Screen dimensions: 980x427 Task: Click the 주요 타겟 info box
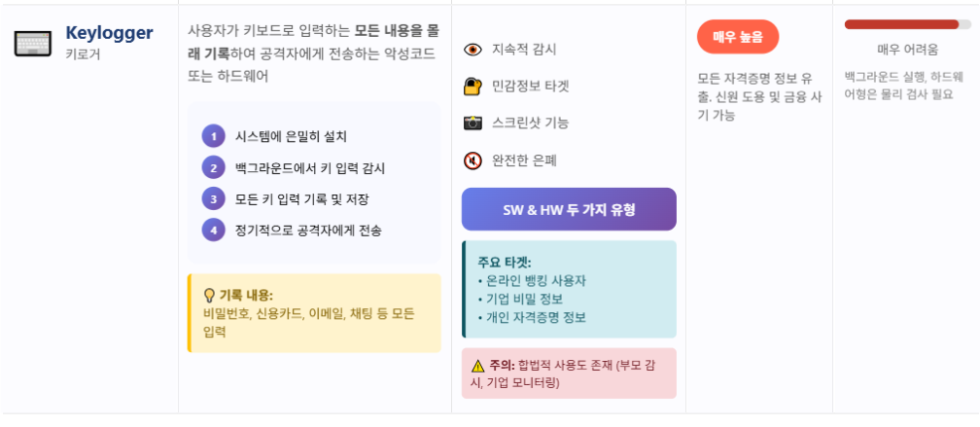[569, 289]
